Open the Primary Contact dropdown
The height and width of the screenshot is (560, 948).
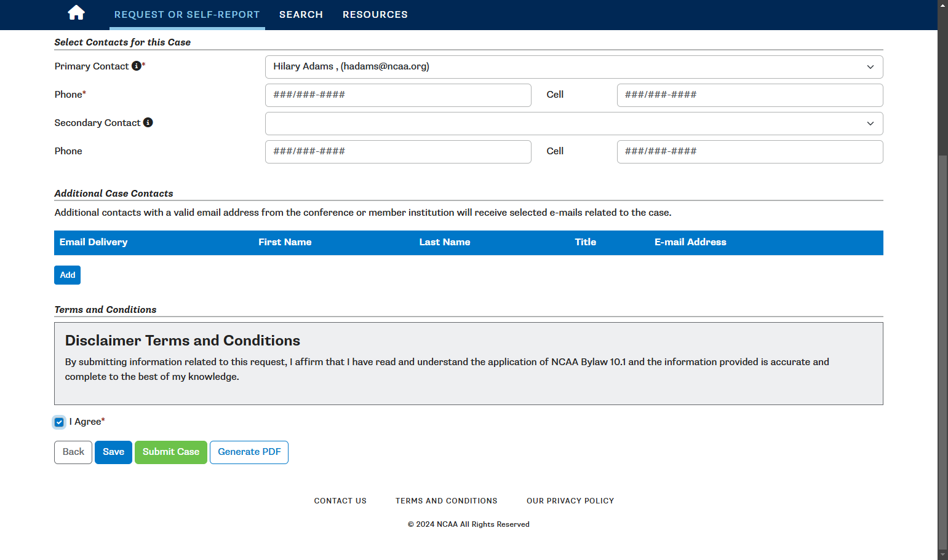coord(574,67)
